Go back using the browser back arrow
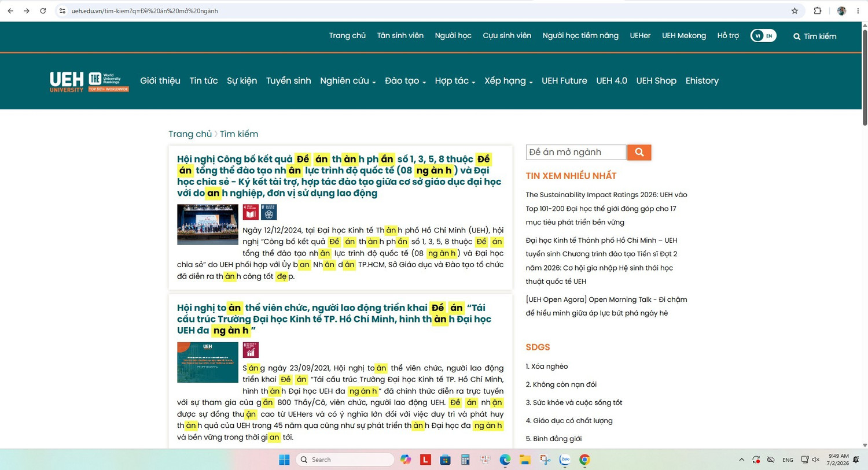Viewport: 868px width, 470px height. click(x=10, y=11)
